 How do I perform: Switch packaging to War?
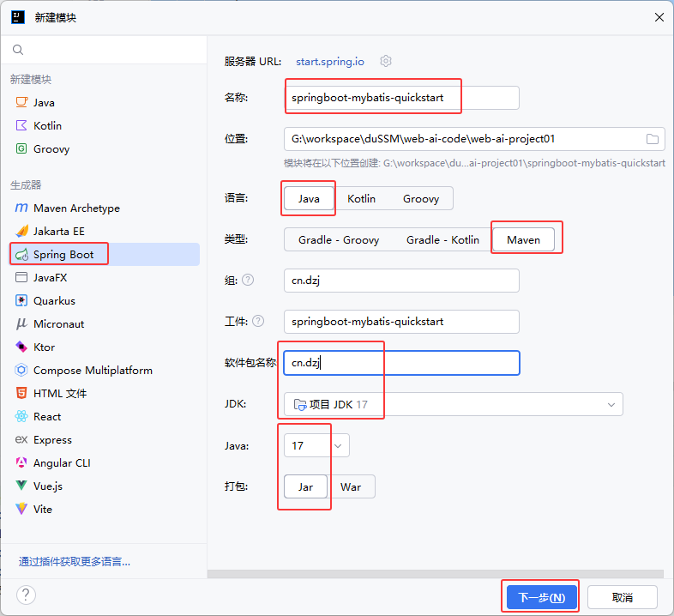coord(351,486)
